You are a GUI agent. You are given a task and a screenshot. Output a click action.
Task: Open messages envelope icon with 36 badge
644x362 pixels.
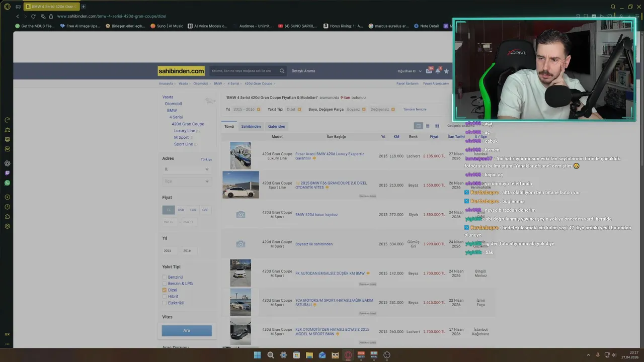(x=429, y=70)
